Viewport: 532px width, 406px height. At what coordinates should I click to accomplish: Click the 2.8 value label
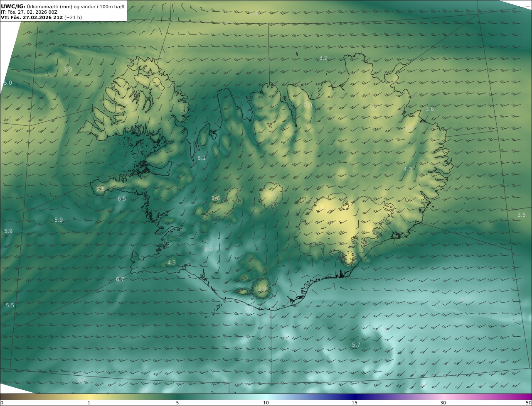101,189
